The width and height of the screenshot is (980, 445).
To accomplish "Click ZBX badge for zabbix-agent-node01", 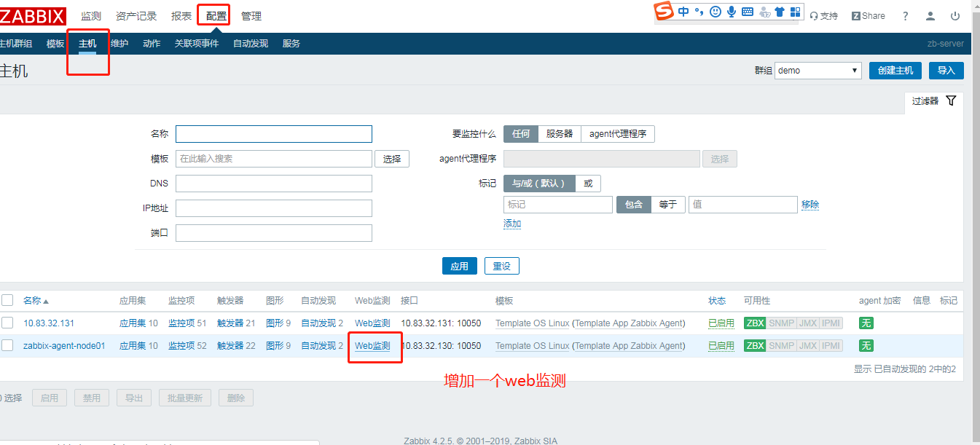I will click(x=755, y=346).
